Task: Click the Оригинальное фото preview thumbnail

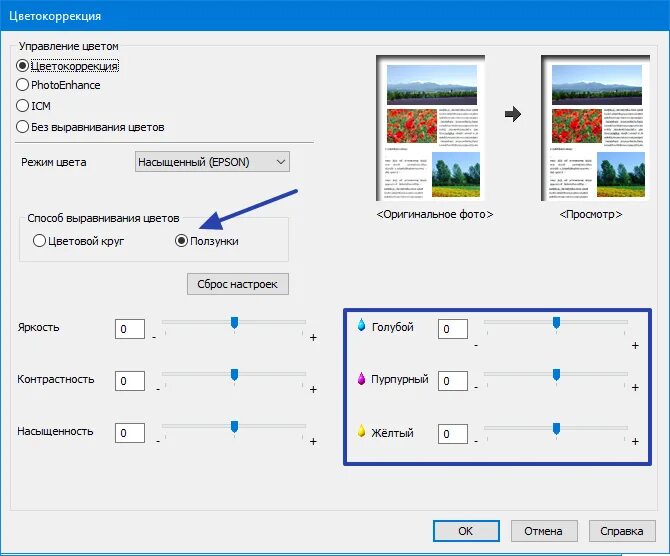Action: tap(431, 128)
